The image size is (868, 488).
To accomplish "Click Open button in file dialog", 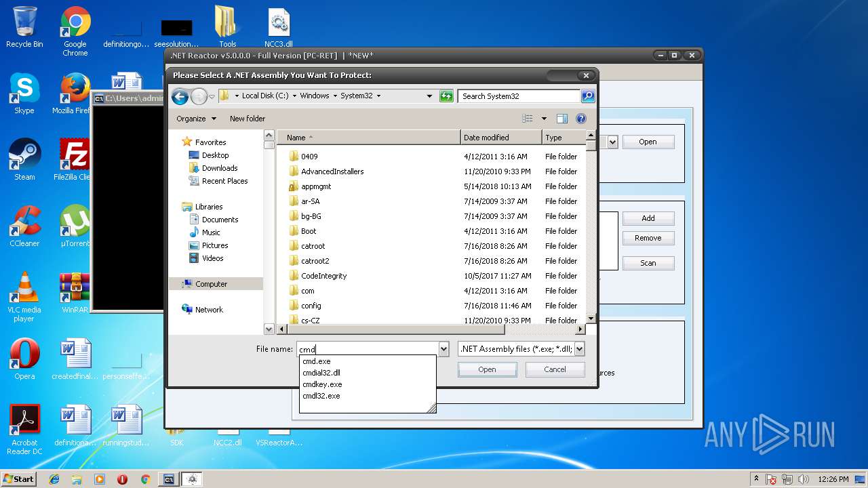I will coord(487,369).
